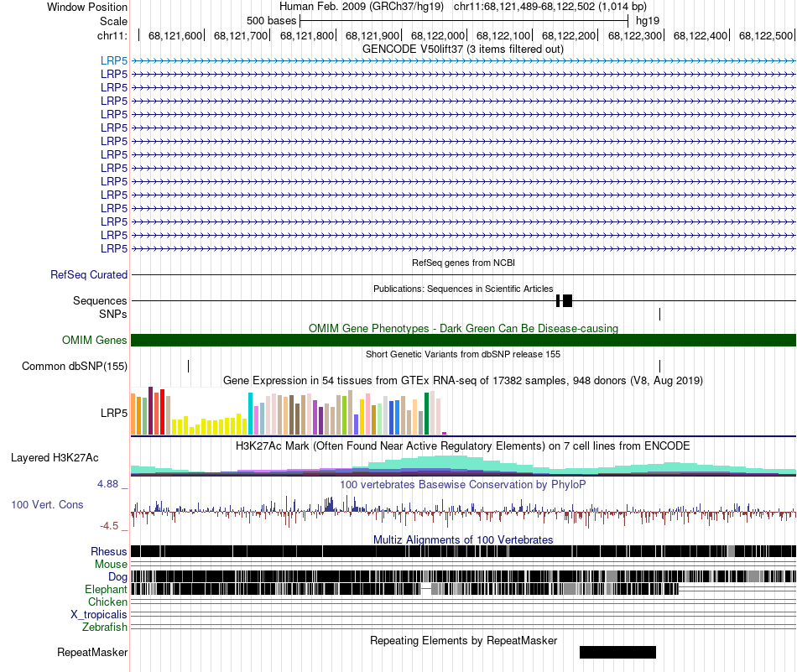
Task: Click the 4.88 upper axis value
Action: coord(107,484)
